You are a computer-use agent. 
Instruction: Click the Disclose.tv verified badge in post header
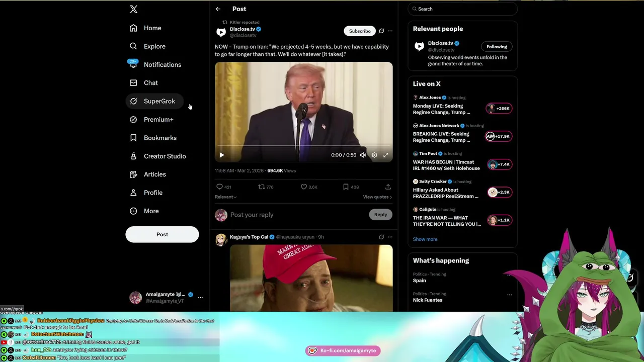(259, 29)
